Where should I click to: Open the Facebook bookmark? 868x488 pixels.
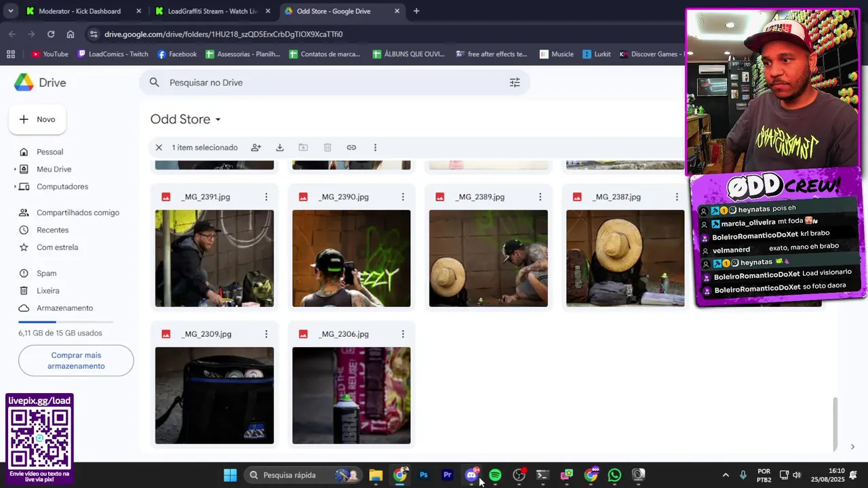pos(177,54)
